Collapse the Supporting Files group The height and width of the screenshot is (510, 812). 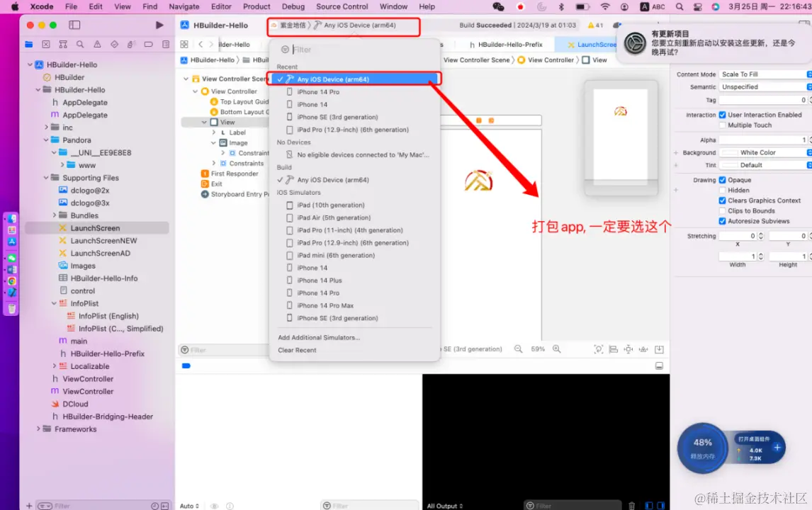[x=46, y=178]
